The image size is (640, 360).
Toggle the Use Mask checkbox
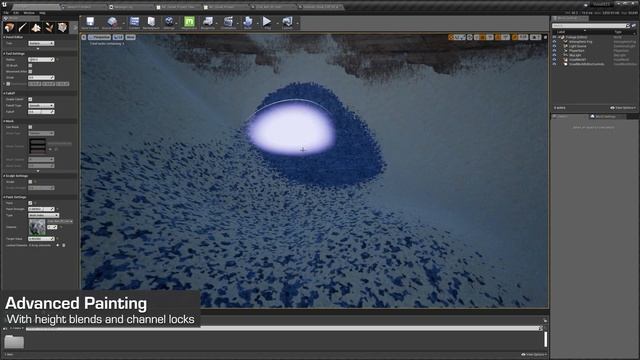tap(30, 127)
